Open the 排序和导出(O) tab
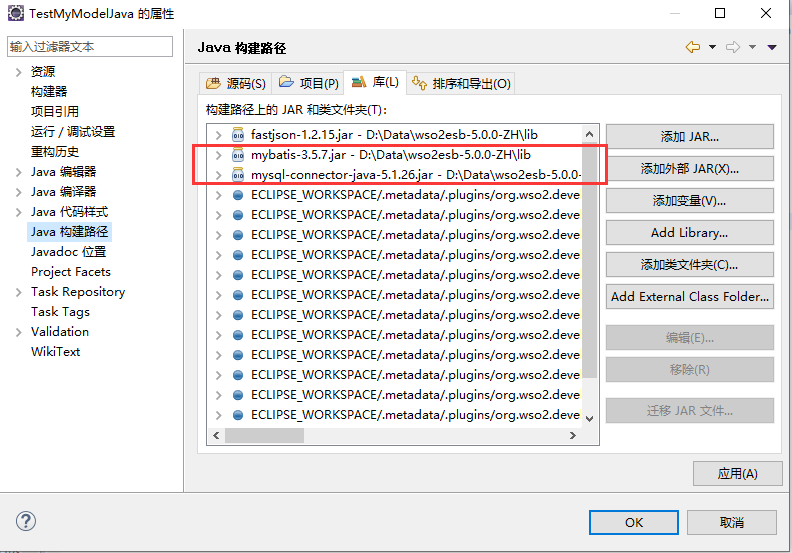 pyautogui.click(x=461, y=83)
